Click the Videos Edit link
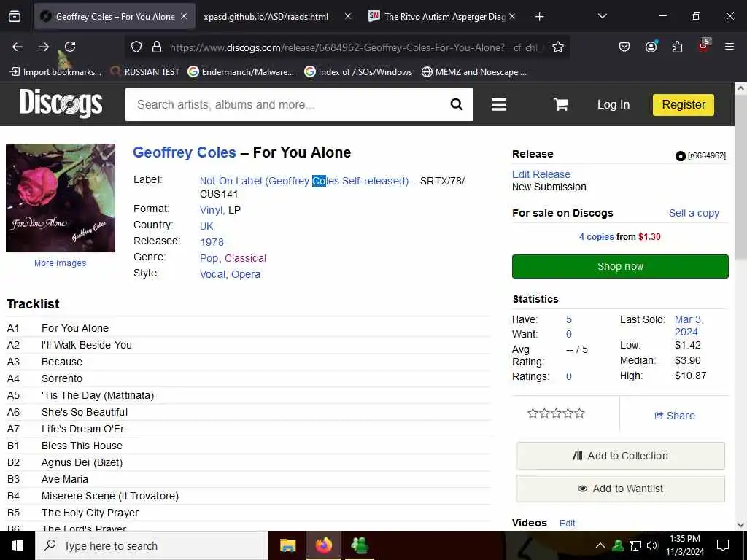 [567, 524]
